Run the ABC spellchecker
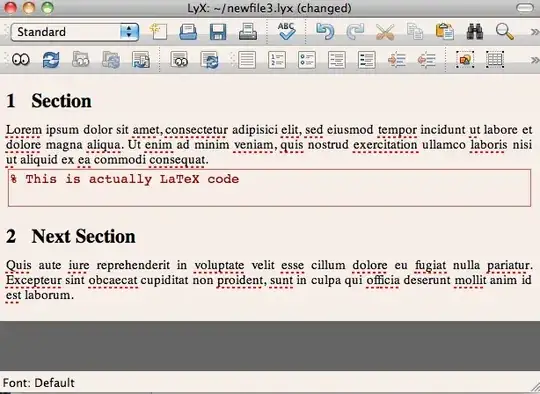The width and height of the screenshot is (540, 394). coord(286,31)
